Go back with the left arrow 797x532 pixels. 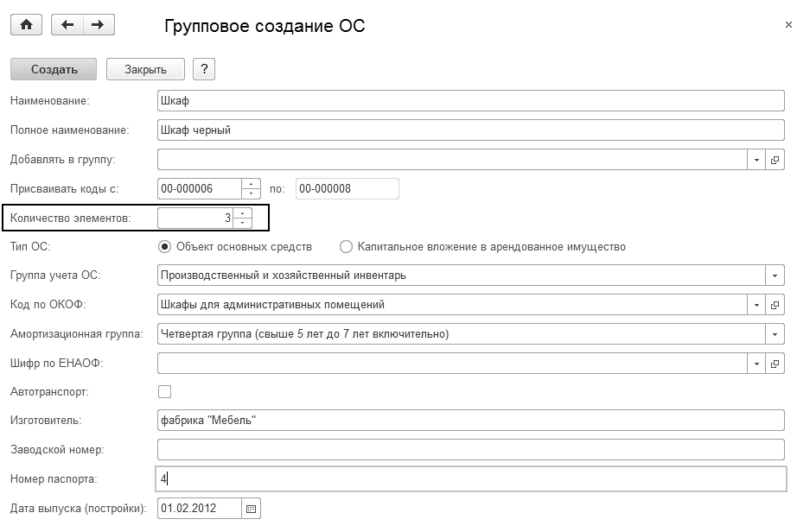(x=68, y=25)
